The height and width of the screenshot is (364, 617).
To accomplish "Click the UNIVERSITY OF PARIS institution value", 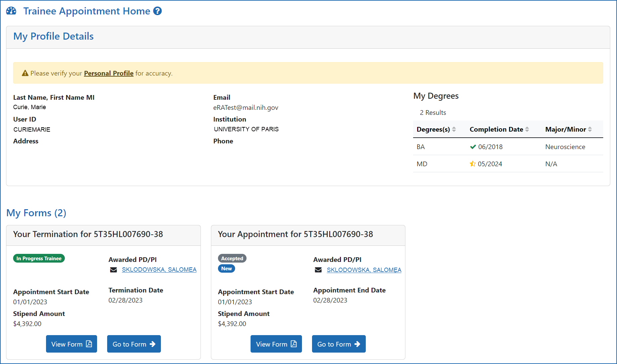I will click(x=246, y=129).
